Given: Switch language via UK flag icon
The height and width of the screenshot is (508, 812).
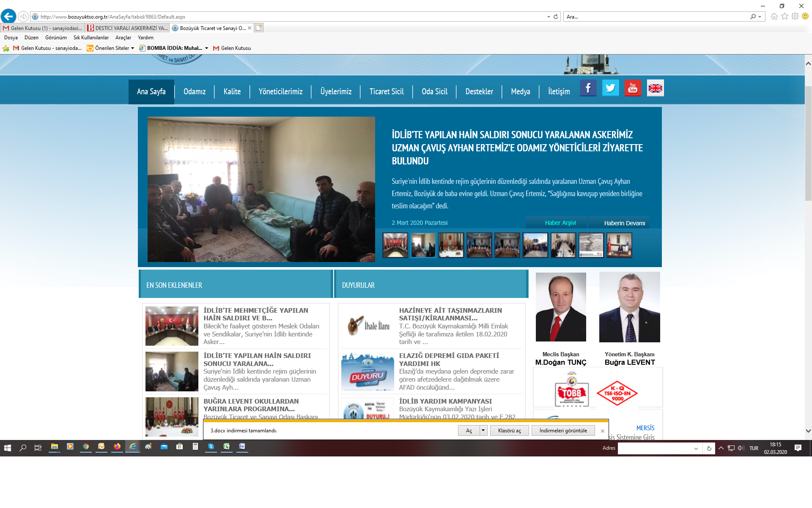Looking at the screenshot, I should [655, 88].
